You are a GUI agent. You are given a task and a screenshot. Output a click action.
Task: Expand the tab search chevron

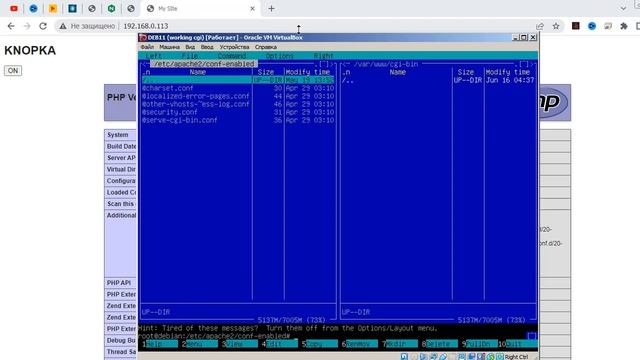click(x=623, y=8)
